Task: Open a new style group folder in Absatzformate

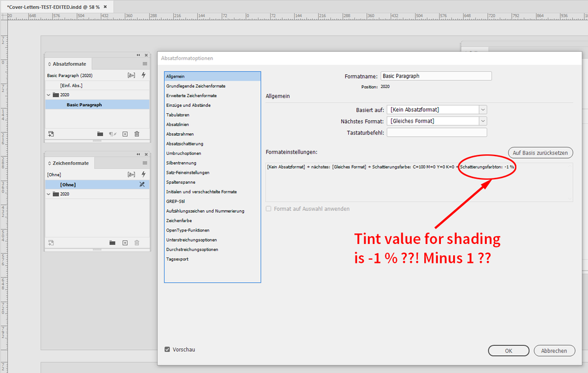Action: coord(100,133)
